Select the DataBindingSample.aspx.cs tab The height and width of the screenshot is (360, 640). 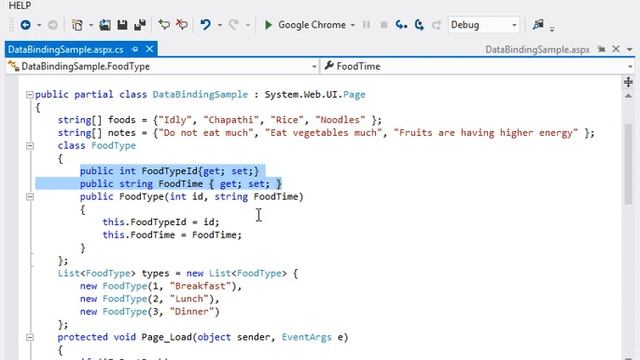coord(66,49)
